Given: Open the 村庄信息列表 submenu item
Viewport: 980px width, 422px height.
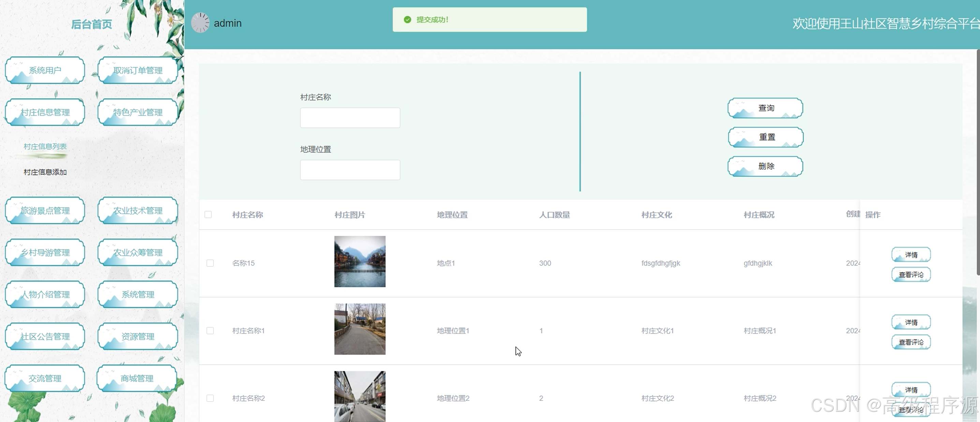Looking at the screenshot, I should pos(45,146).
